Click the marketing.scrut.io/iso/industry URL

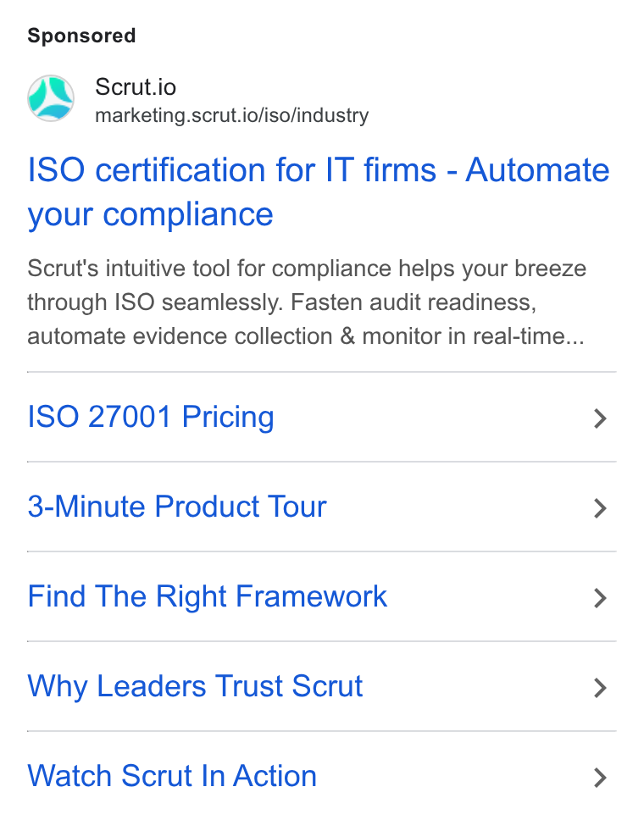point(232,115)
